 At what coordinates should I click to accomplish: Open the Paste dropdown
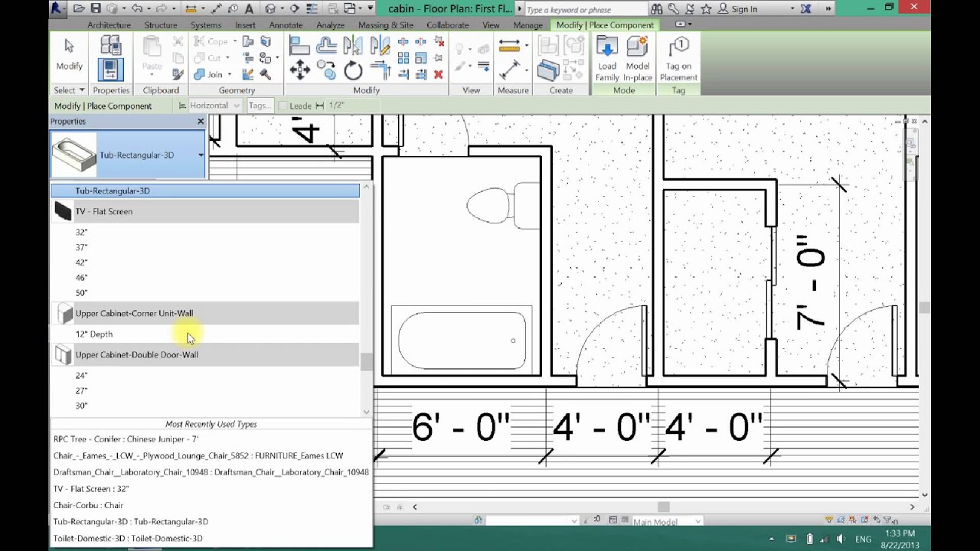point(152,76)
